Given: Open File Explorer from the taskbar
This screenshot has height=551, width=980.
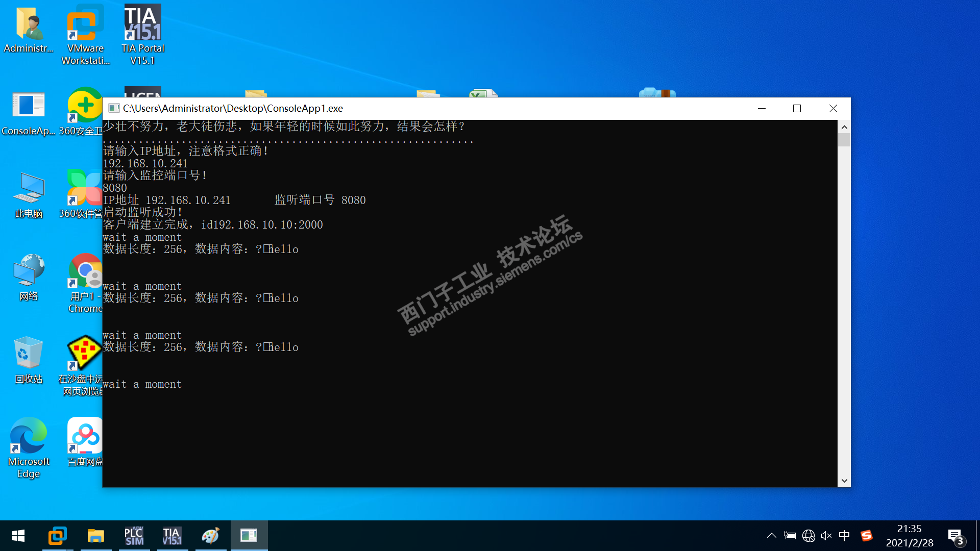Looking at the screenshot, I should 95,536.
